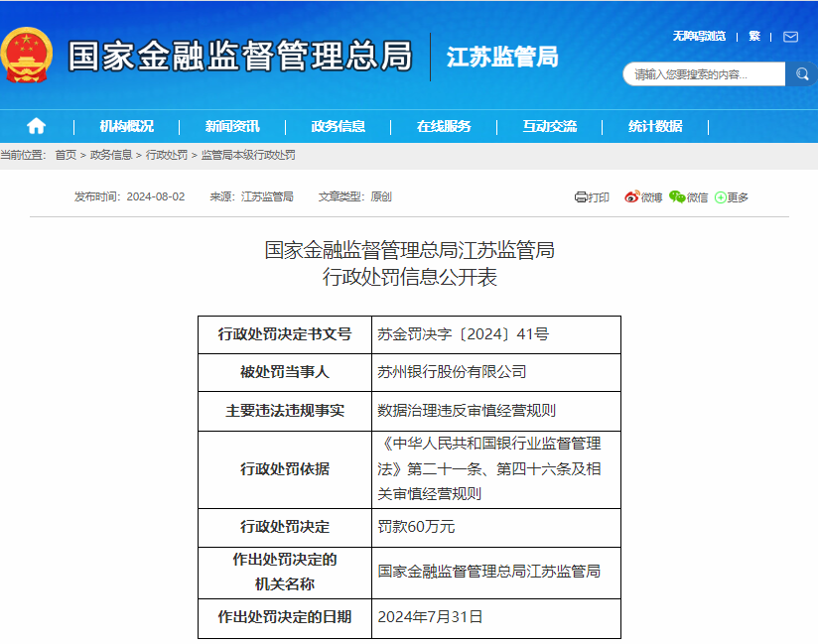
Task: Click article title 行政处罚信息公开表
Action: pyautogui.click(x=410, y=277)
